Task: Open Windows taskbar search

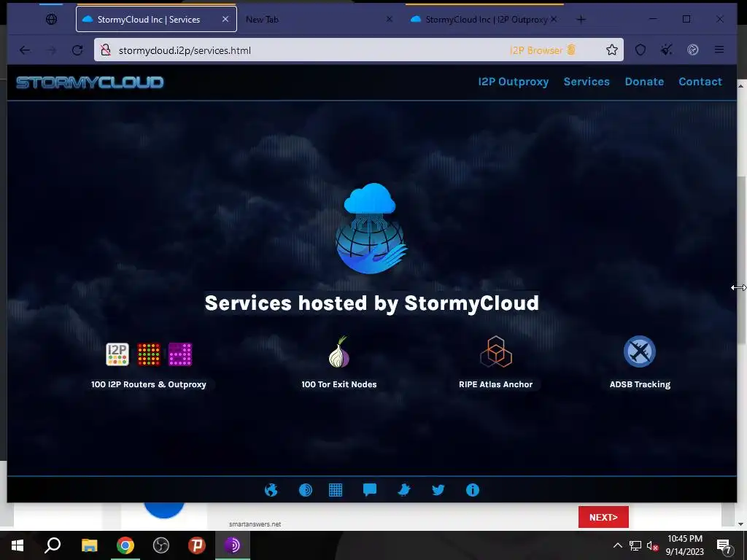Action: tap(53, 545)
